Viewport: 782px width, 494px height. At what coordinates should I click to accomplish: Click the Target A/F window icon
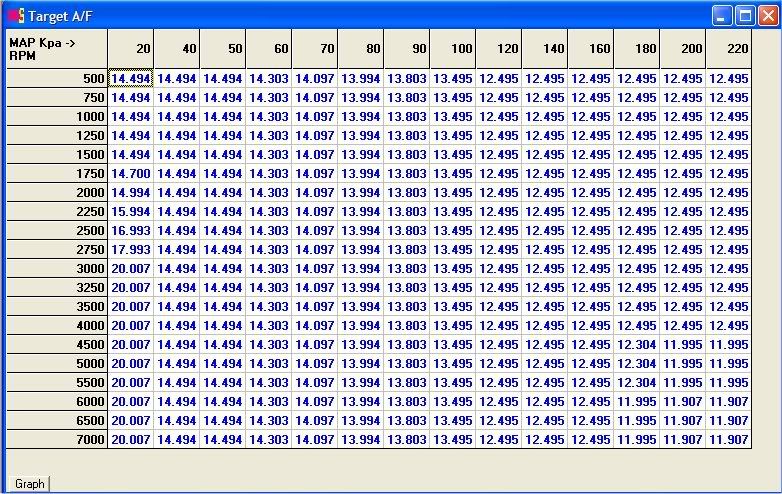tap(14, 15)
